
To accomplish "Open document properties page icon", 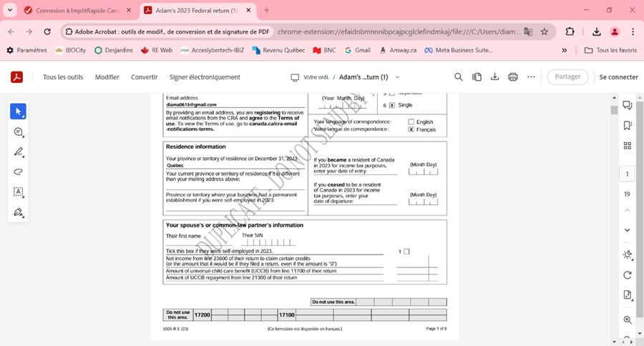I will tap(627, 295).
